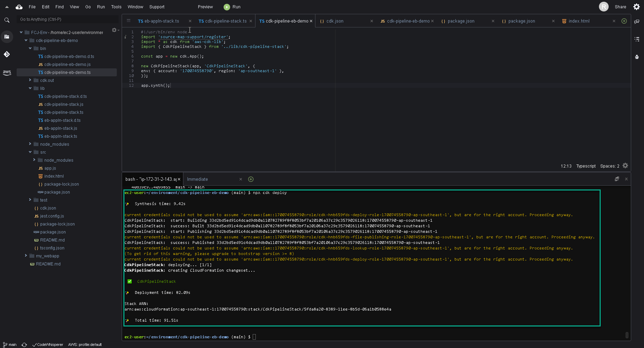Image resolution: width=644 pixels, height=348 pixels.
Task: Collapse the cdk-pipeline-eb-demo folder
Action: pos(26,40)
